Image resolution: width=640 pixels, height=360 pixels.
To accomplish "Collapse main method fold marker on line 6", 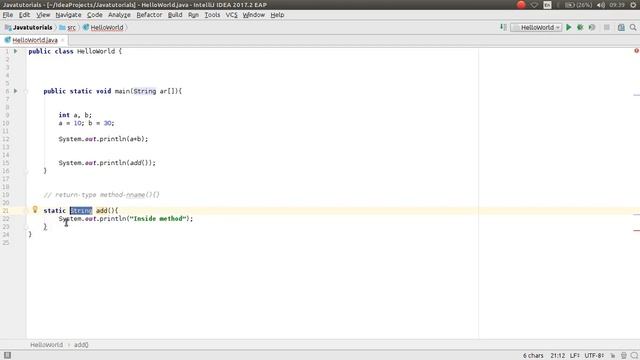I will 26,91.
